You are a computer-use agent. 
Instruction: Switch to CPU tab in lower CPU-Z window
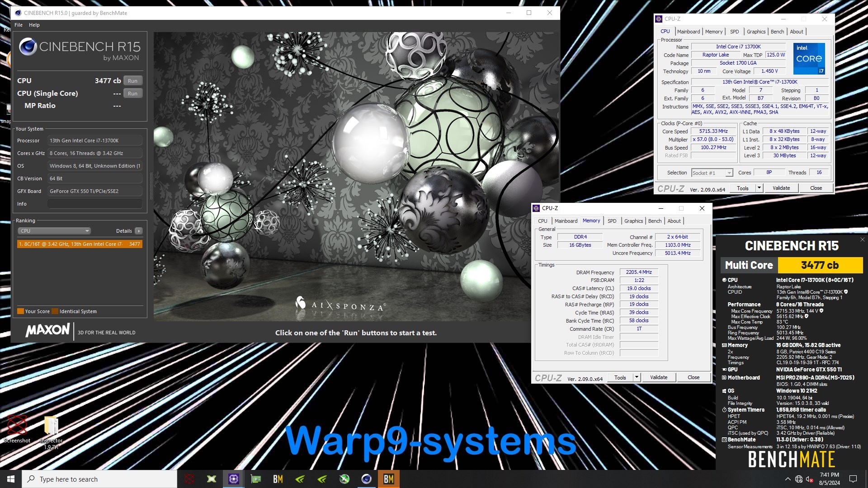tap(542, 221)
